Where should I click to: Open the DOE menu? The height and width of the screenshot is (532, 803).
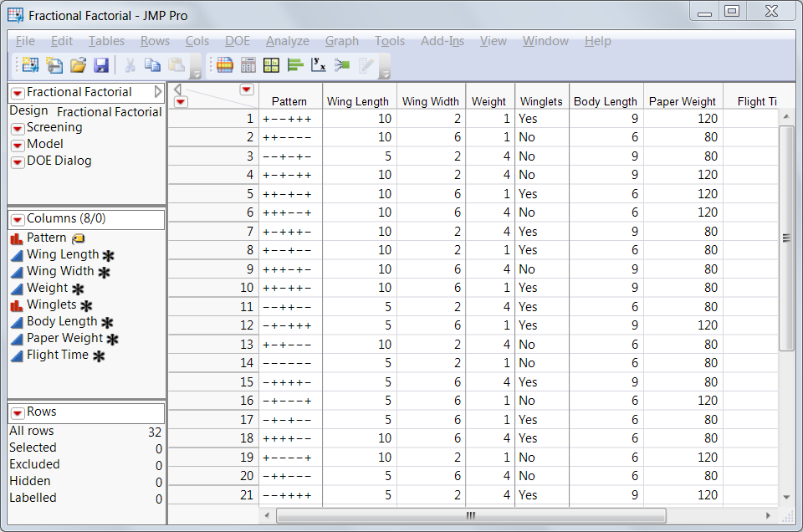click(x=238, y=41)
